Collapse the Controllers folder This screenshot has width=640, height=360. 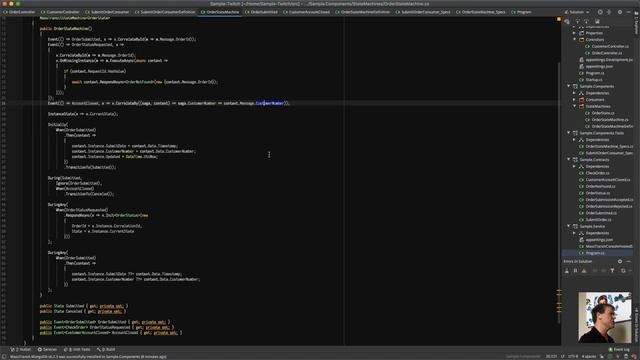tap(575, 40)
